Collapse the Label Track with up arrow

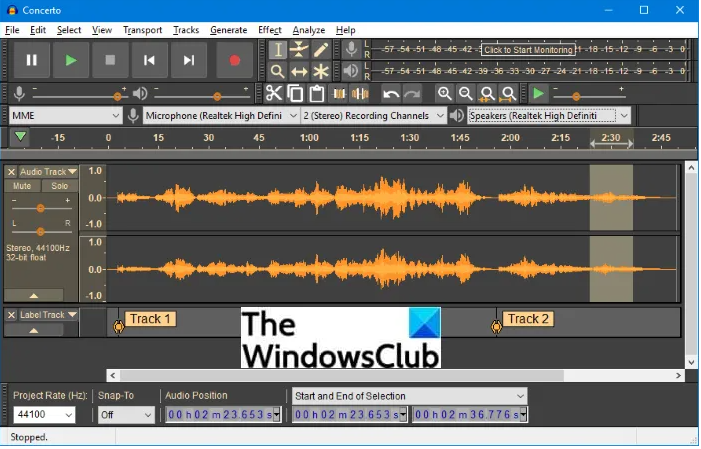coord(34,330)
